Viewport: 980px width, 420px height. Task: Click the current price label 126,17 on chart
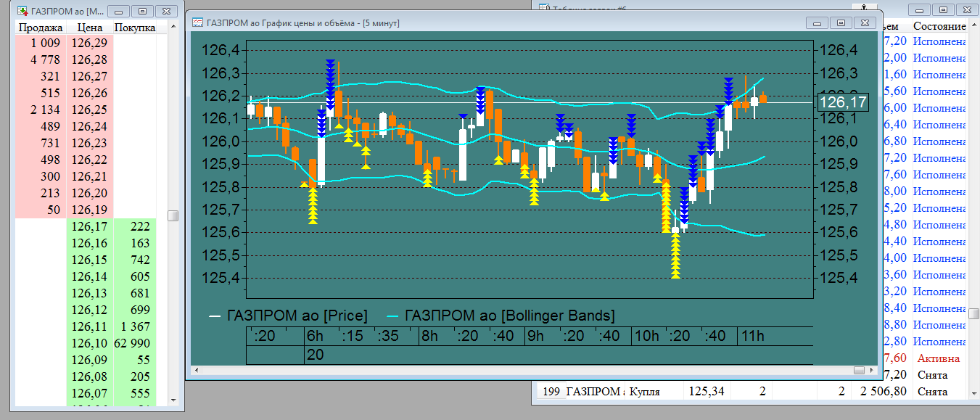843,102
